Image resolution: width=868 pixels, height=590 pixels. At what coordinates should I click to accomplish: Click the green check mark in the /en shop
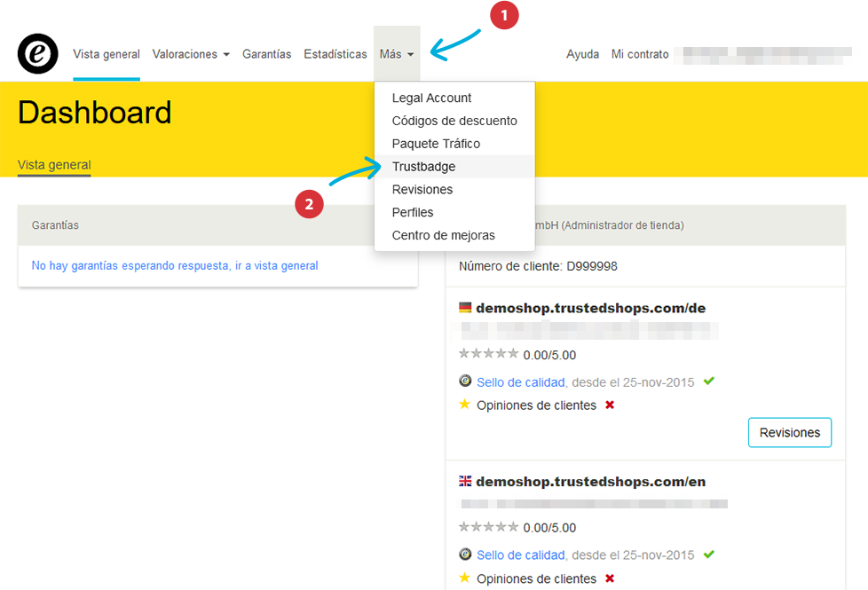click(x=708, y=554)
